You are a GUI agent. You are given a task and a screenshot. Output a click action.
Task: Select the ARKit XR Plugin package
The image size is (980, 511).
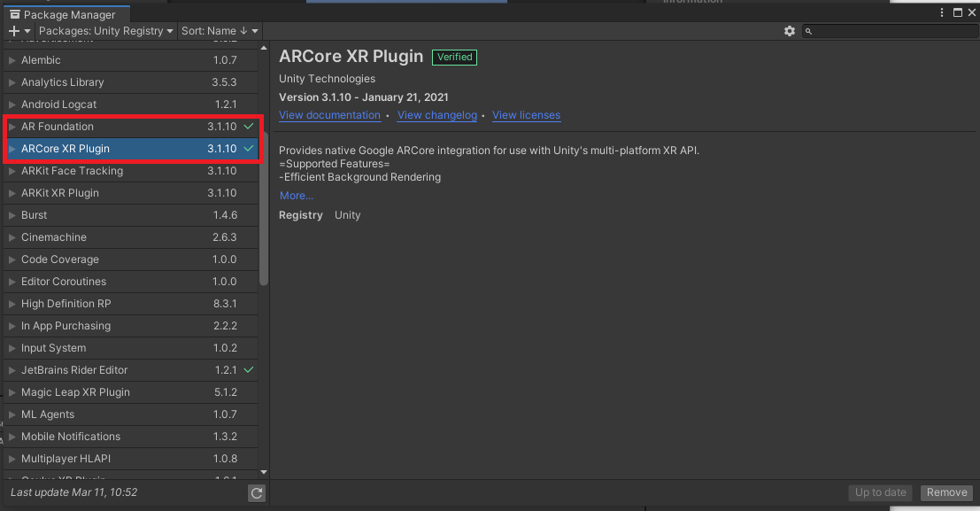[131, 193]
